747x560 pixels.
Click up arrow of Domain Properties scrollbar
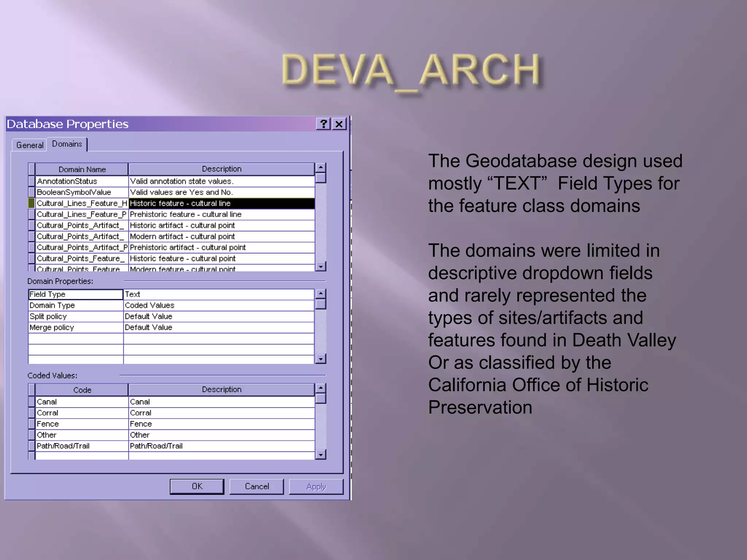(x=321, y=294)
